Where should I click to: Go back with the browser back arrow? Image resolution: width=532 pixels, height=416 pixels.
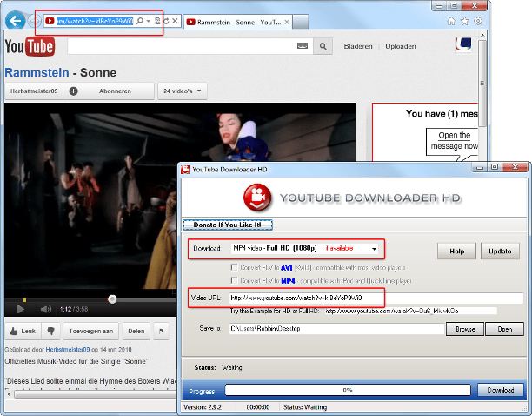(x=16, y=21)
